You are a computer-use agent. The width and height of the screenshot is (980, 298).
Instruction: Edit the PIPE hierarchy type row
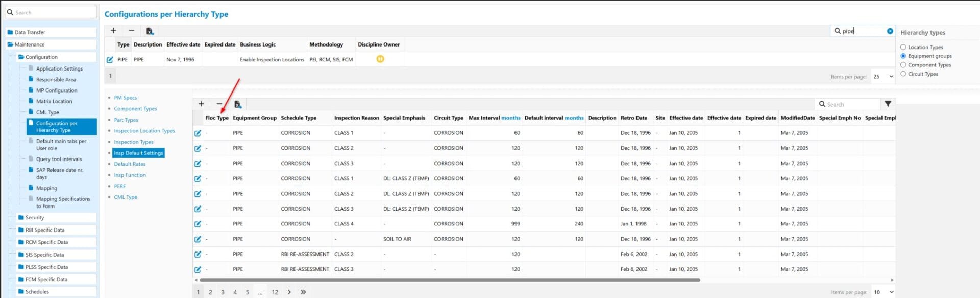[110, 60]
